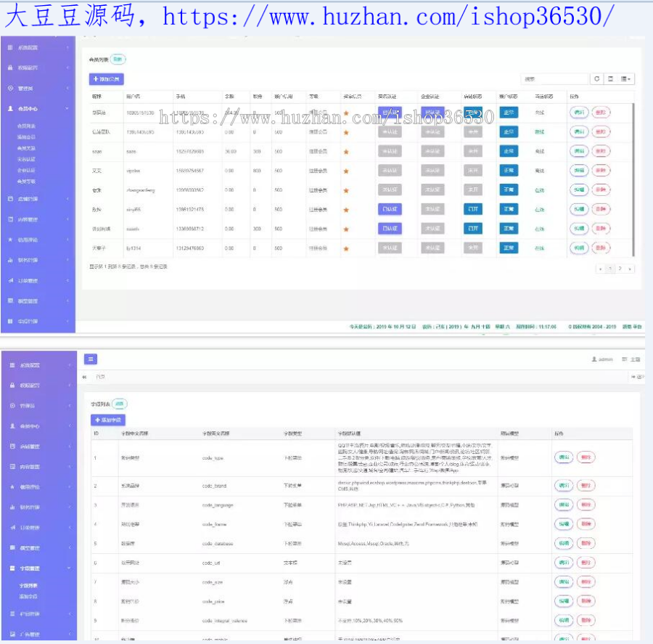Click the hamburger menu icon above the field list
The width and height of the screenshot is (653, 644).
pyautogui.click(x=90, y=359)
